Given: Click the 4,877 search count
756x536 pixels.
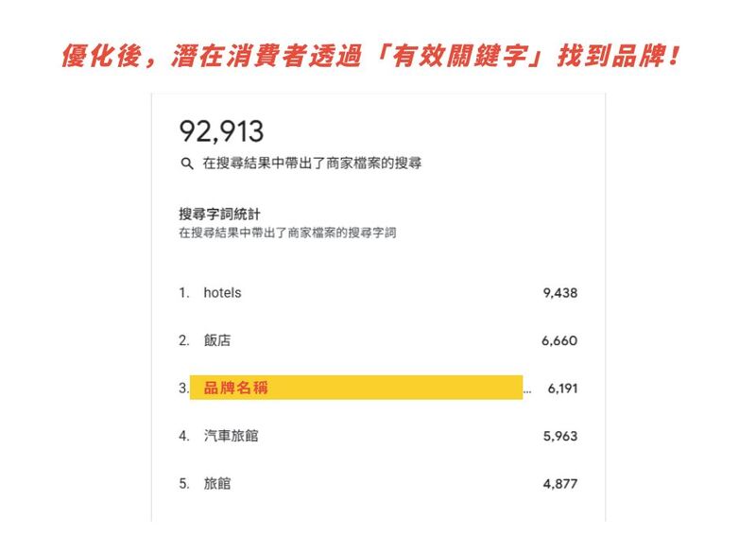Looking at the screenshot, I should click(x=560, y=483).
